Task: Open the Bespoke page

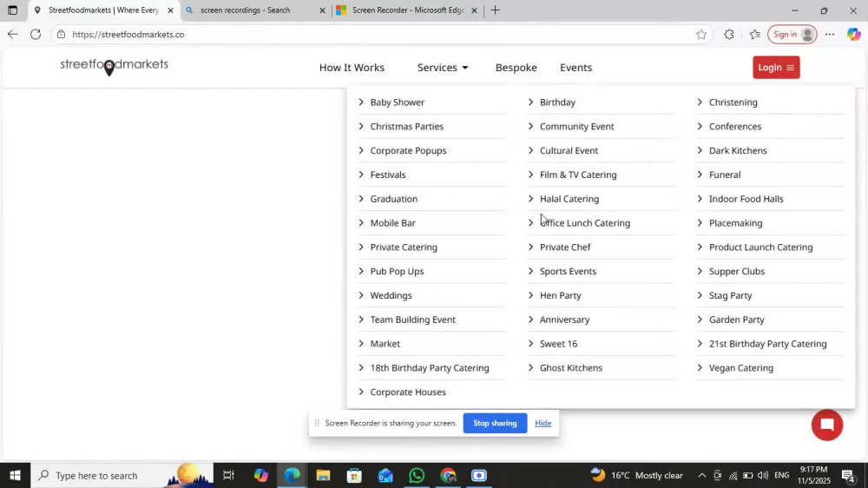Action: 516,68
